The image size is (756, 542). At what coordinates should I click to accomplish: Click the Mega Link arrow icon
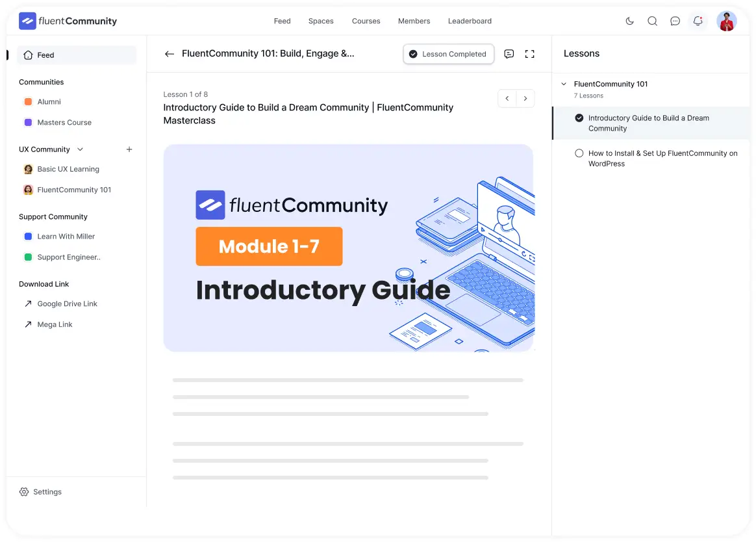point(28,324)
